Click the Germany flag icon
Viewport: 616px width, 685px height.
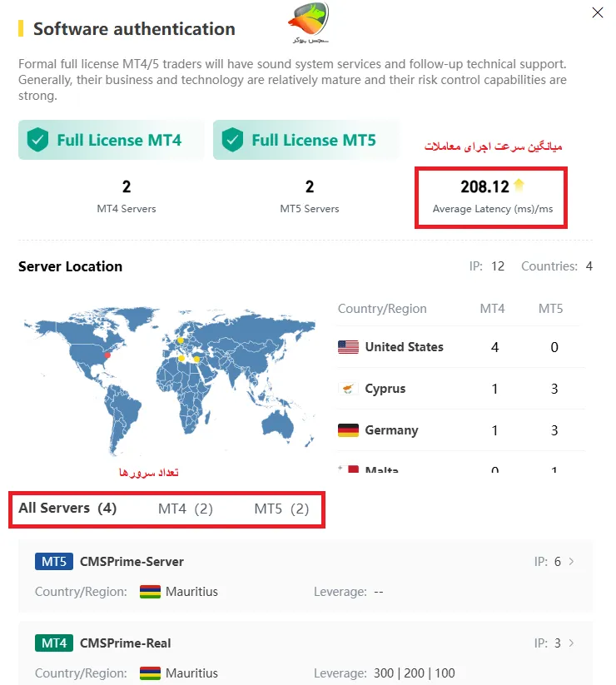click(348, 430)
